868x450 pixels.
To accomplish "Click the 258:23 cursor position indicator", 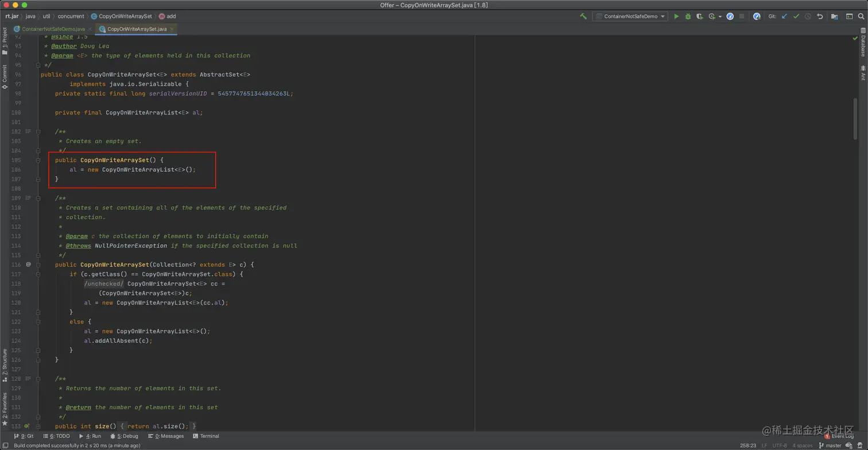I will point(748,445).
